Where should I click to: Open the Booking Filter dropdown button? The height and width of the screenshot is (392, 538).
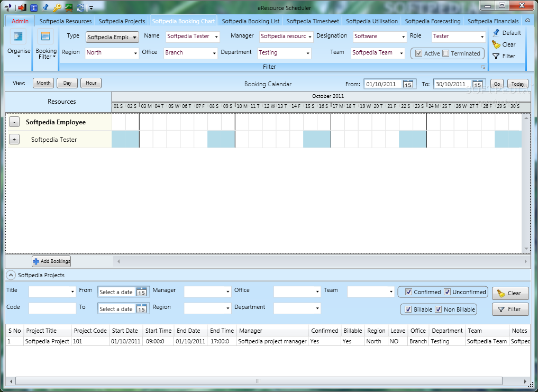(46, 44)
